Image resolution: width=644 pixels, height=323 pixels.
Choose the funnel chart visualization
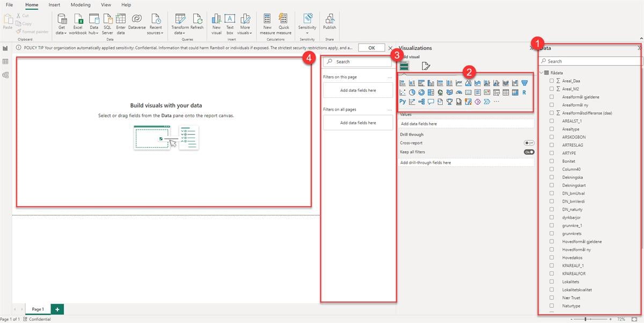click(x=525, y=83)
